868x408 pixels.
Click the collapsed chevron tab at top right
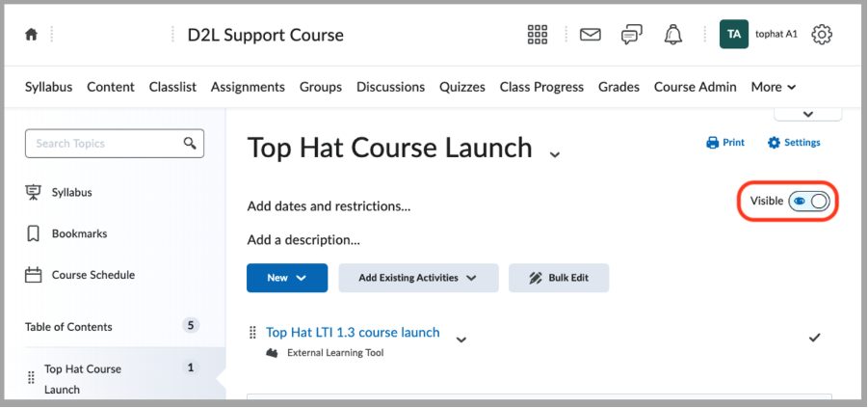(807, 114)
